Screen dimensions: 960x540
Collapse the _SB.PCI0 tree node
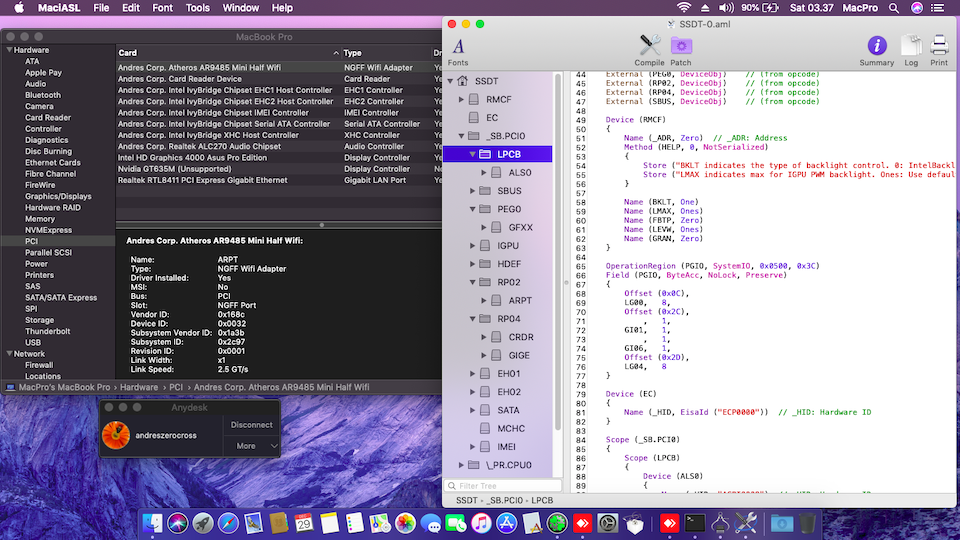coord(462,136)
